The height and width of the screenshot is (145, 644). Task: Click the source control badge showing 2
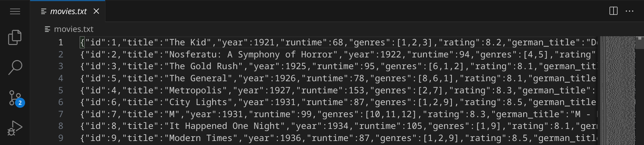click(20, 103)
